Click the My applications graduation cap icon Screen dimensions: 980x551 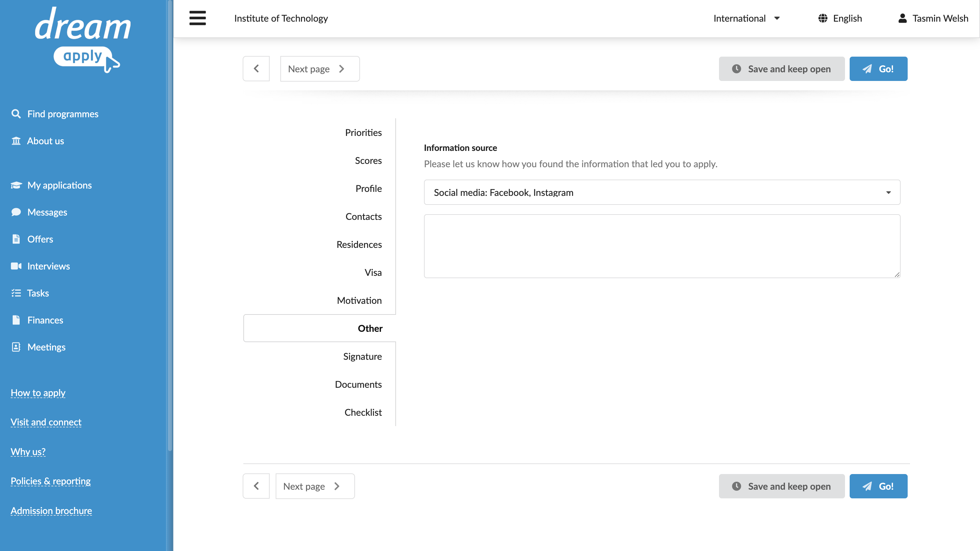(x=16, y=185)
